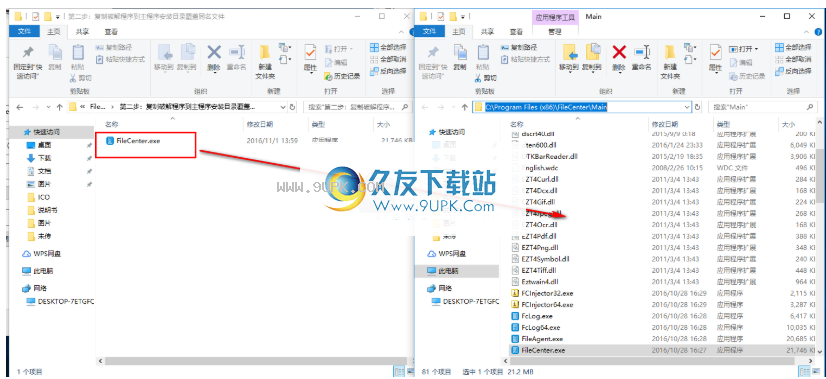The width and height of the screenshot is (826, 379).
Task: Open the Quick Access Toolbar dropdown in 第二步 title bar
Action: [x=57, y=17]
